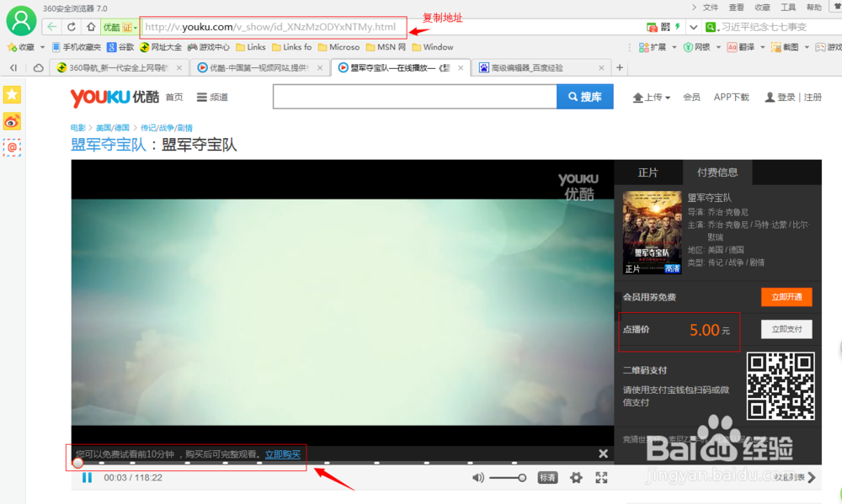Open 截图 screenshot toolbar item
Screen dimensions: 842x504
tap(785, 47)
